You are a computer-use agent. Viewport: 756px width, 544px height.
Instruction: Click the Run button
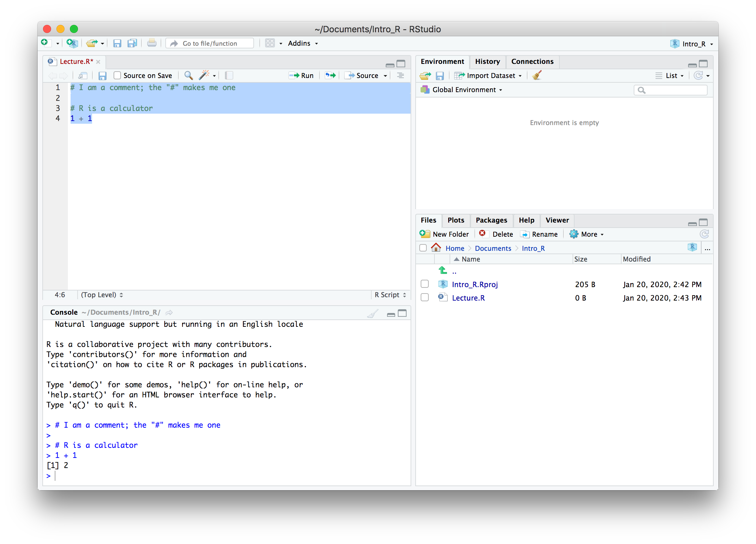click(x=302, y=76)
